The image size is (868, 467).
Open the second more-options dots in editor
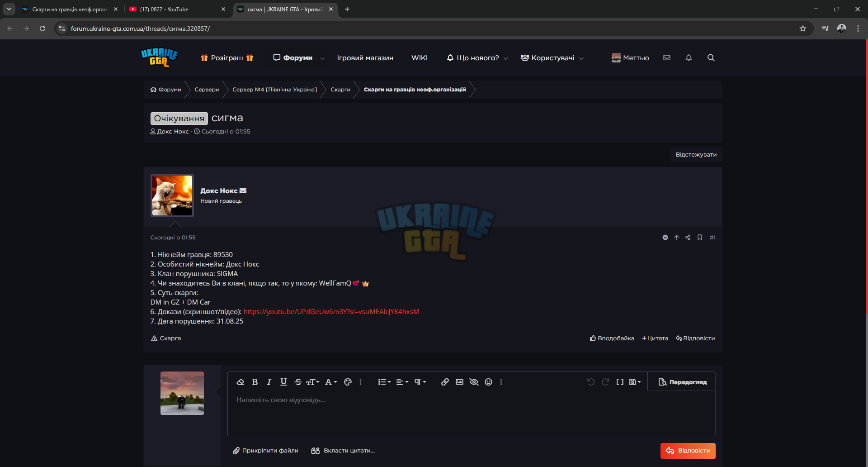(501, 382)
